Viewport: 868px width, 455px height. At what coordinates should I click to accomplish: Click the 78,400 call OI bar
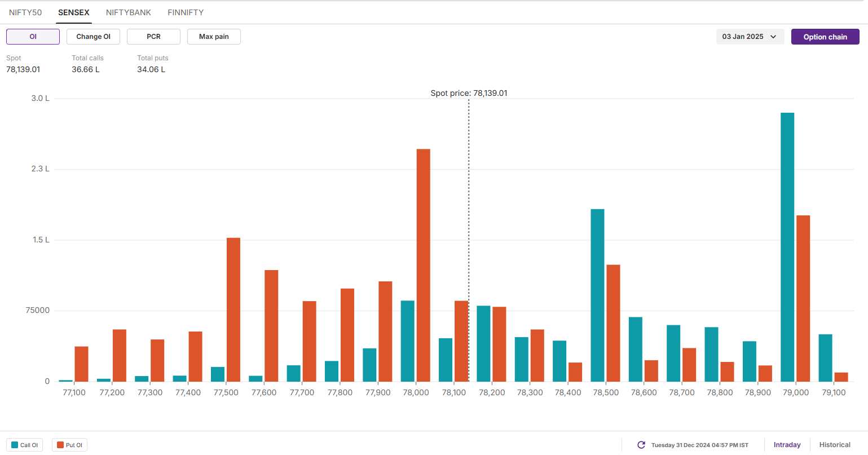(559, 361)
